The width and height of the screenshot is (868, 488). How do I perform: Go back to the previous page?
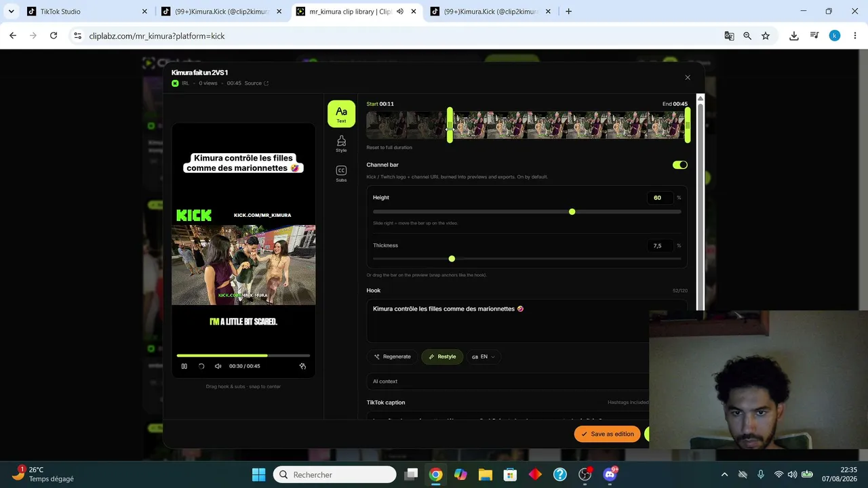tap(13, 36)
